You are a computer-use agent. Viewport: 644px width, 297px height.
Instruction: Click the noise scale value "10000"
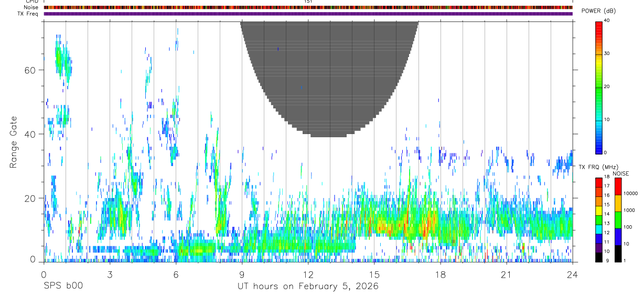click(x=631, y=193)
